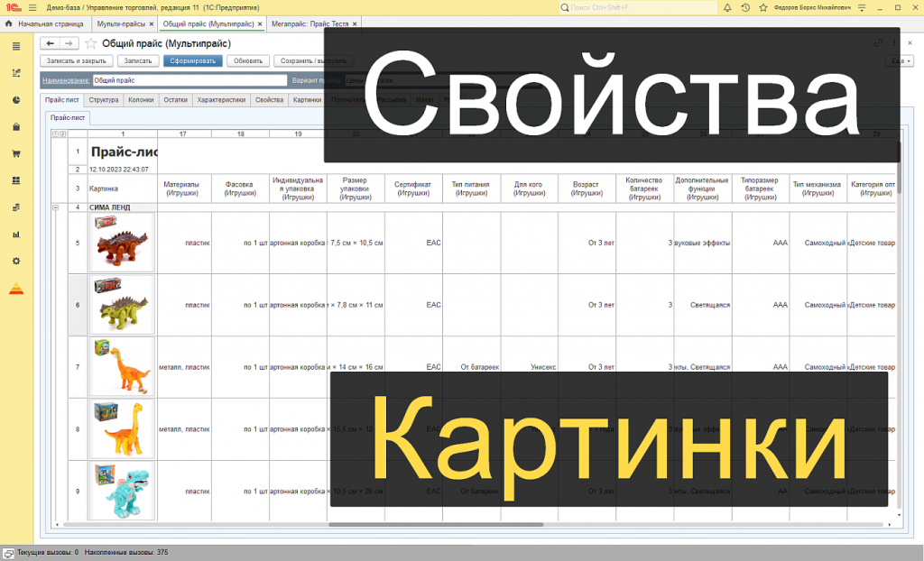Open the gear administration section icon
This screenshot has width=924, height=561.
click(16, 261)
